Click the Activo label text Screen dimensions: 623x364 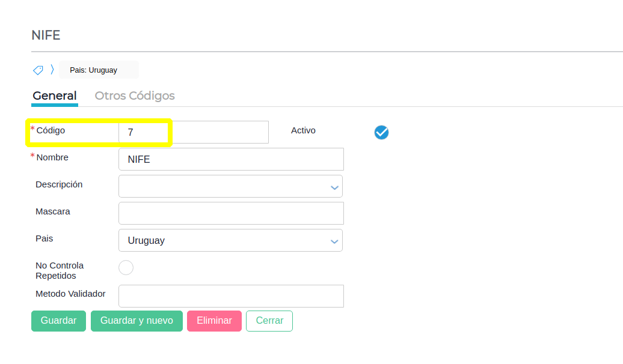coord(303,130)
